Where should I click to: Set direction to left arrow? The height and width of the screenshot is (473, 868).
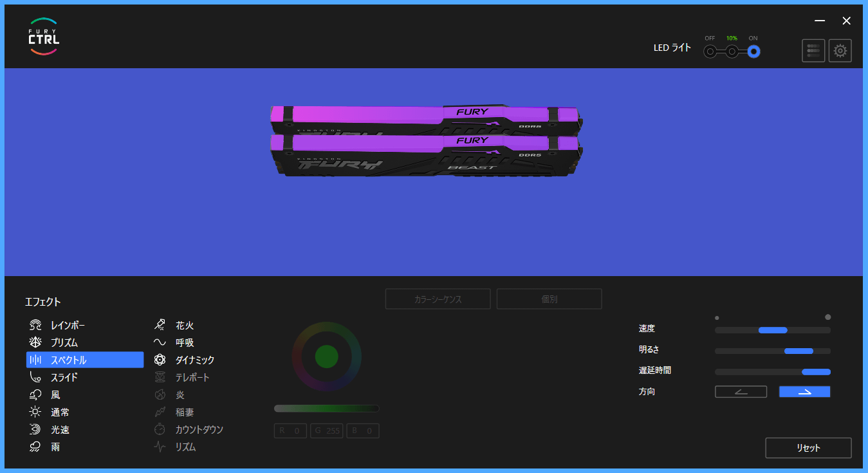pyautogui.click(x=741, y=392)
